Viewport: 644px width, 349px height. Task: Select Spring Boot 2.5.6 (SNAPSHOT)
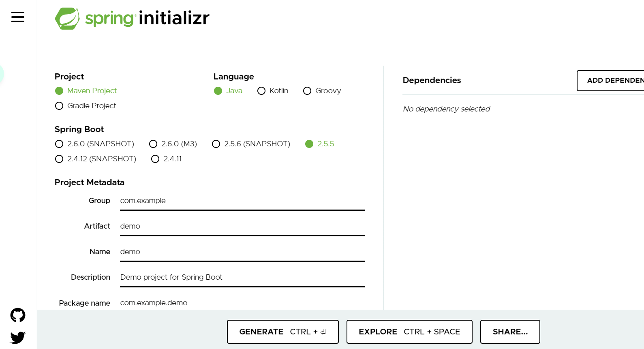pyautogui.click(x=216, y=144)
